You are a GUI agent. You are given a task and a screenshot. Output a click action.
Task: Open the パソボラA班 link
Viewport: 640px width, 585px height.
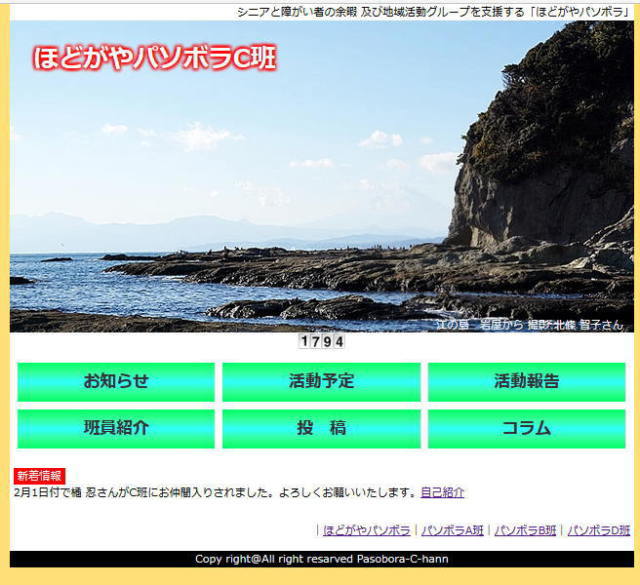click(x=452, y=530)
